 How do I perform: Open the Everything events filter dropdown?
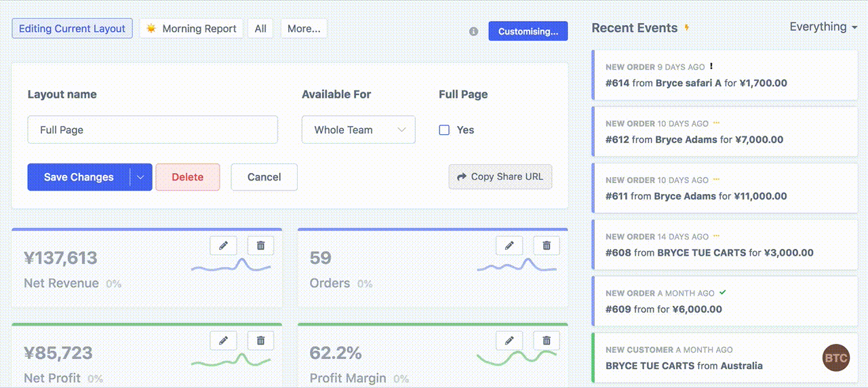[823, 27]
